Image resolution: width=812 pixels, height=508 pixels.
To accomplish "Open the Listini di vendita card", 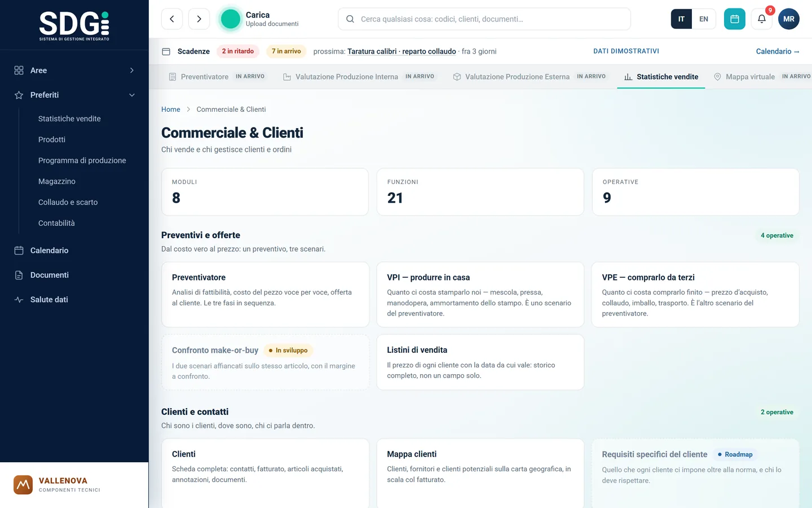I will (x=480, y=362).
